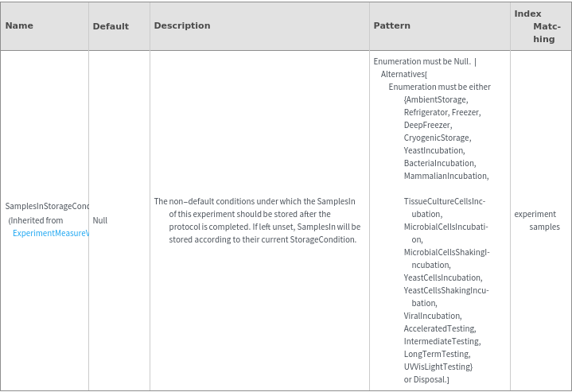
Task: Click the Name column header
Action: 19,25
